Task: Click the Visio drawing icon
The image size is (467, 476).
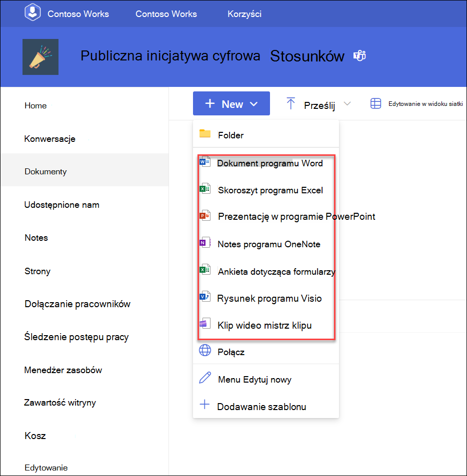Action: 205,296
